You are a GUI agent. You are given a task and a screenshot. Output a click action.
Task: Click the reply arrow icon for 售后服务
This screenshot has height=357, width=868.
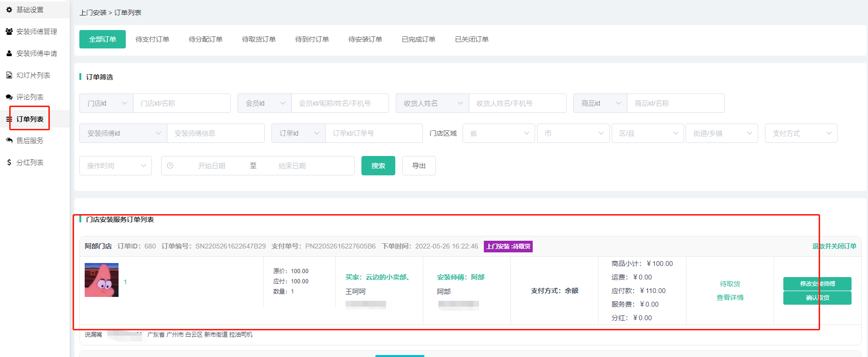click(x=9, y=140)
